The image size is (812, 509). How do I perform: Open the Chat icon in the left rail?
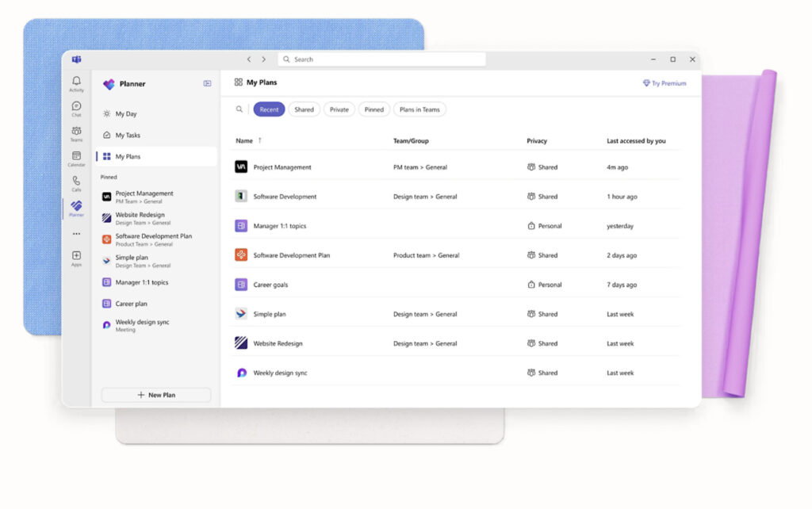pos(76,107)
